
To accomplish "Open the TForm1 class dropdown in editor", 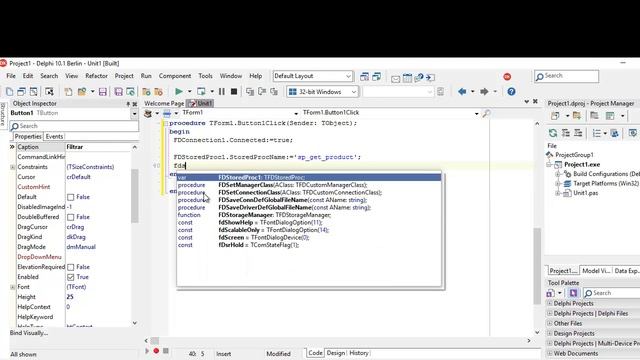I will pyautogui.click(x=296, y=113).
